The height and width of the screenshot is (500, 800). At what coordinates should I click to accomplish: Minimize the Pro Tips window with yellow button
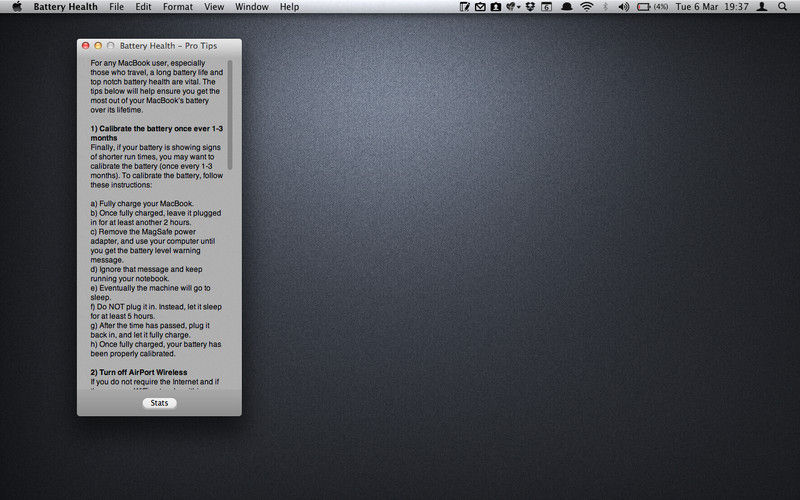(98, 45)
